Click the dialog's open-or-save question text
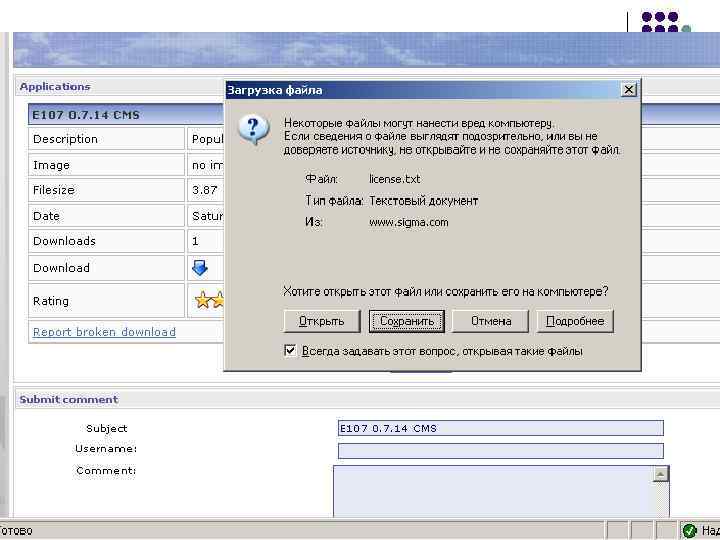This screenshot has height=540, width=720. click(445, 291)
